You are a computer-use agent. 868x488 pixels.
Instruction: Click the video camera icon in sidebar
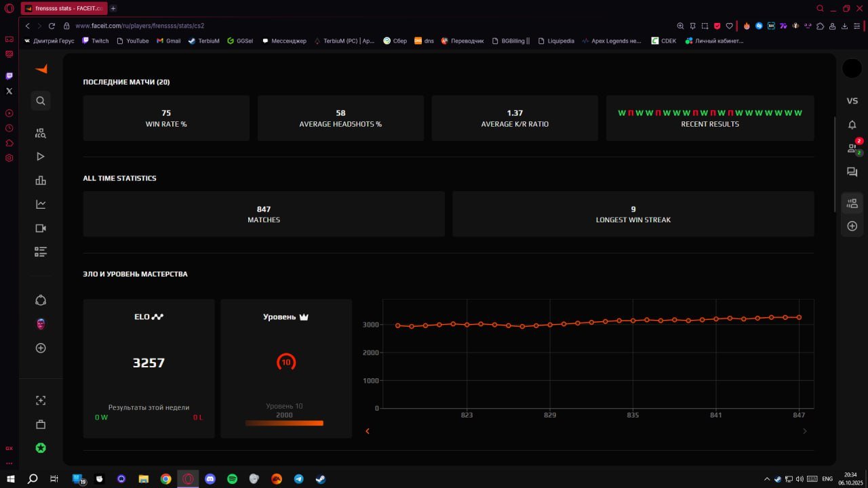click(x=41, y=228)
